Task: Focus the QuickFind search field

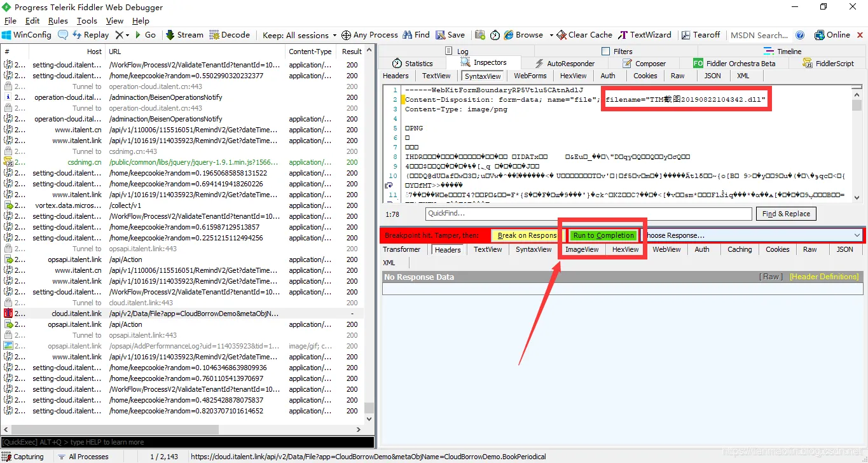Action: point(589,214)
